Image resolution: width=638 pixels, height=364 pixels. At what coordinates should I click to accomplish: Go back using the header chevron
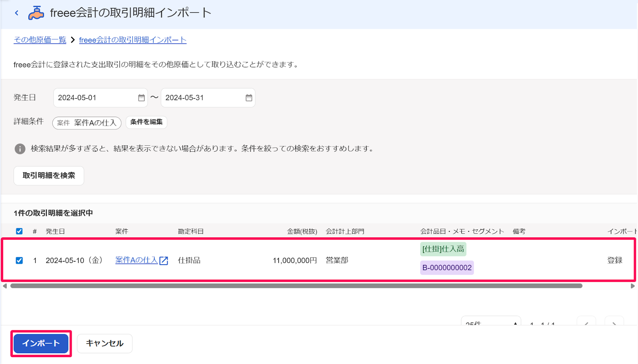[x=16, y=13]
